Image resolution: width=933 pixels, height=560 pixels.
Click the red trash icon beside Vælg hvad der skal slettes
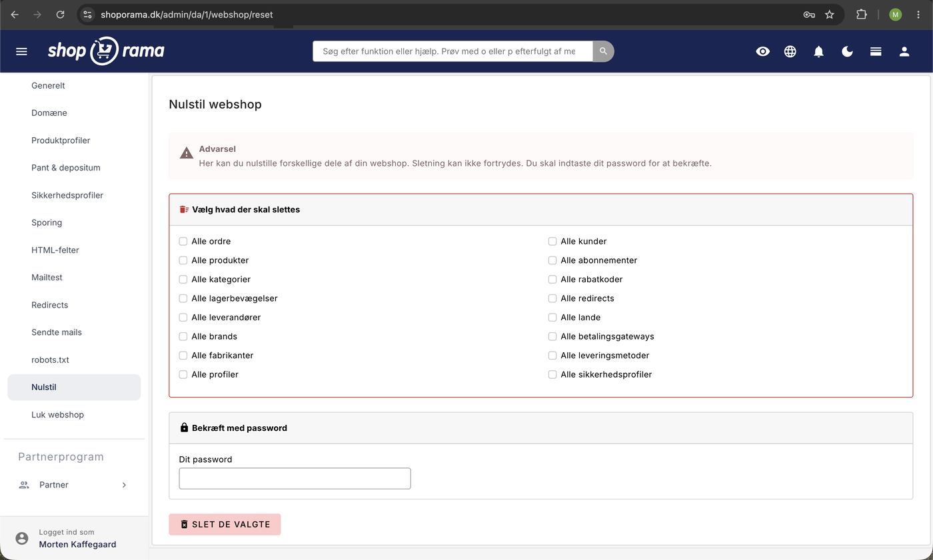[184, 209]
